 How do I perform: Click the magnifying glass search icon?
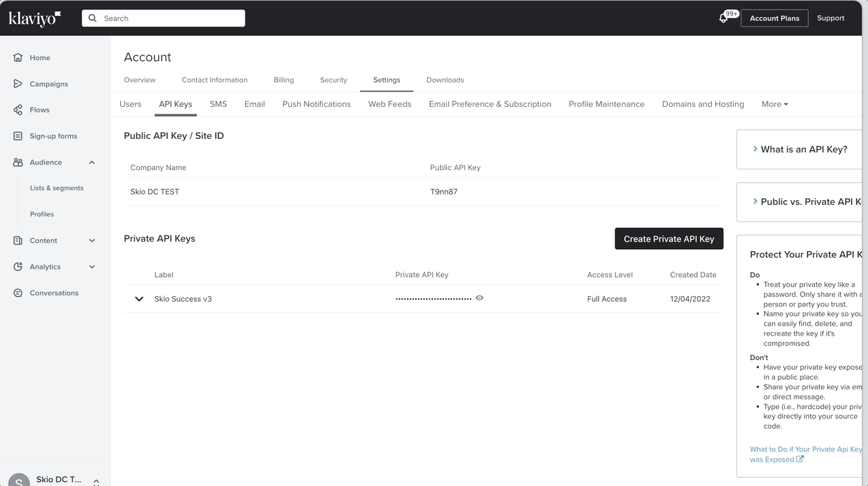(92, 18)
